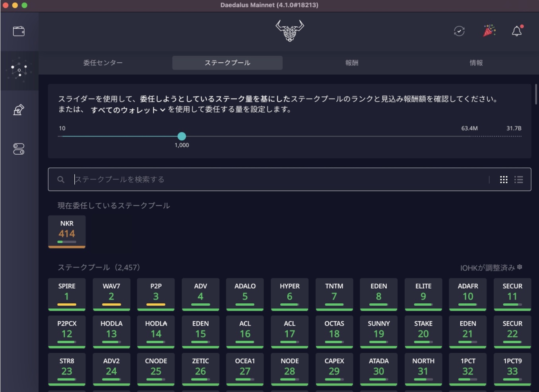Select the HYPER stake pool card
The width and height of the screenshot is (539, 392).
290,294
